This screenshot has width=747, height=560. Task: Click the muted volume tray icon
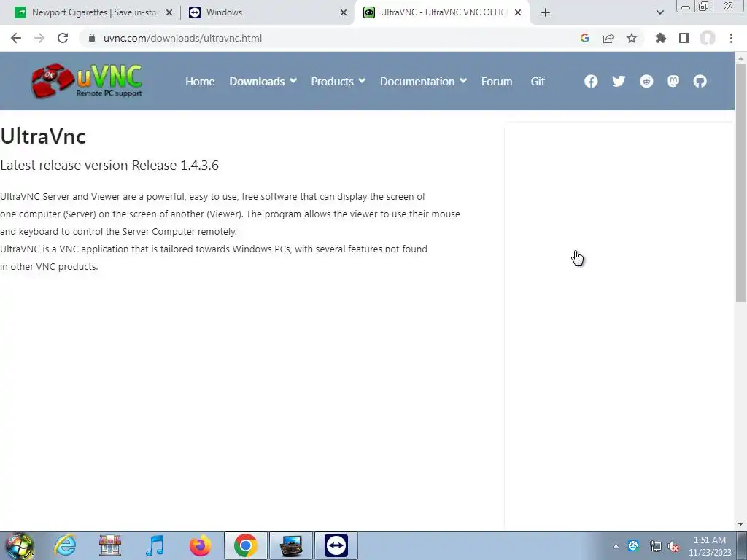pyautogui.click(x=673, y=547)
